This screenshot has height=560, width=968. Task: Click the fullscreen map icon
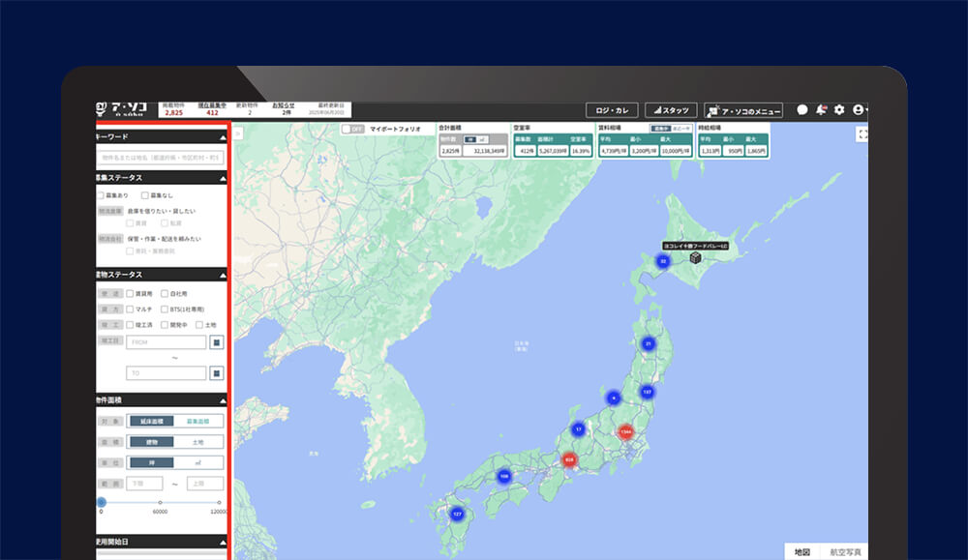tap(862, 134)
